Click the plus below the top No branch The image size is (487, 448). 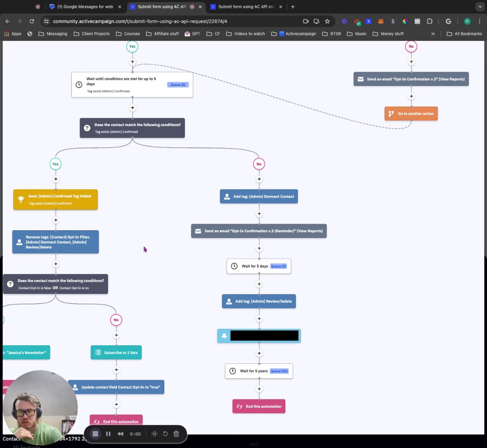tap(411, 61)
